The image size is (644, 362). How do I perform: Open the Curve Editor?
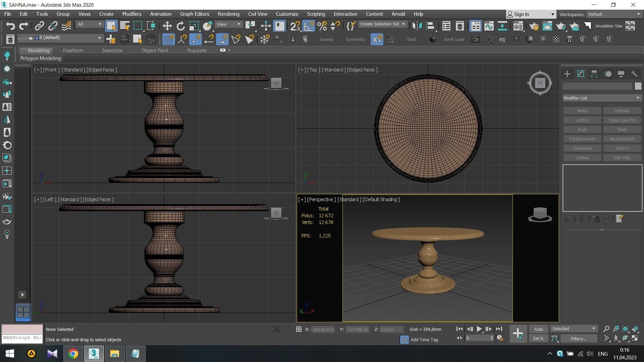click(489, 26)
